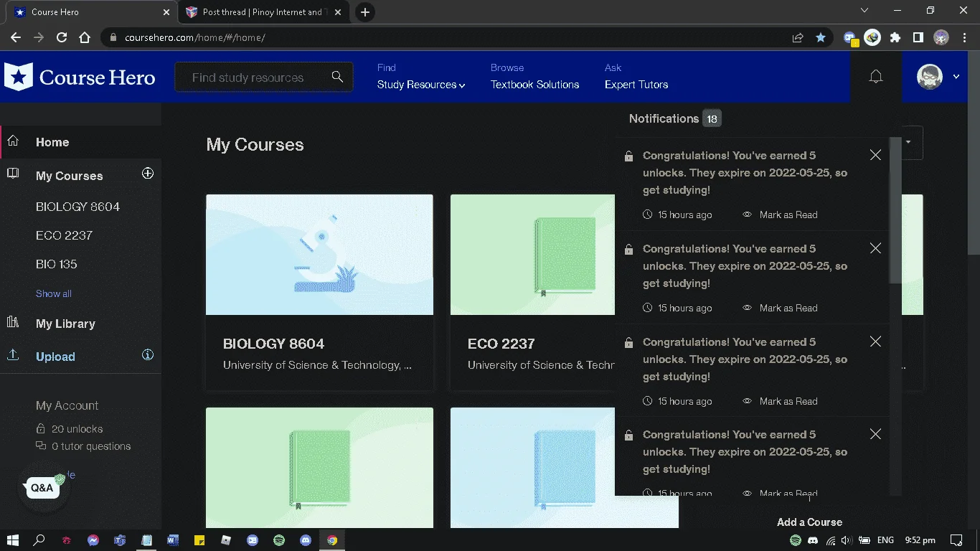
Task: Click the Add a Course button
Action: (x=809, y=522)
